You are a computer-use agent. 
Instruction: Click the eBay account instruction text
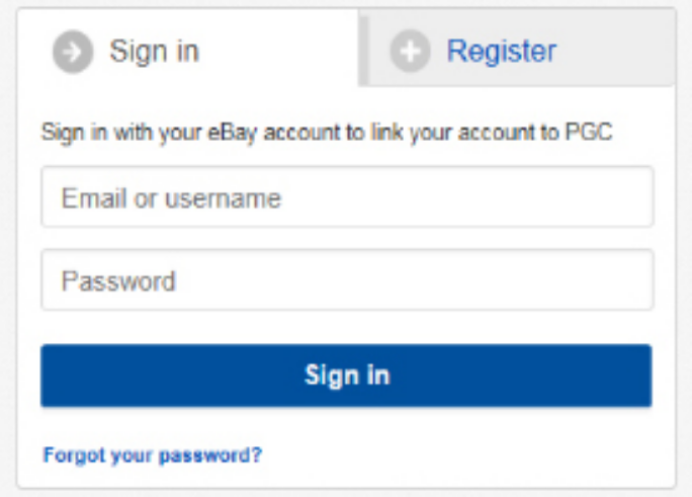pos(325,133)
